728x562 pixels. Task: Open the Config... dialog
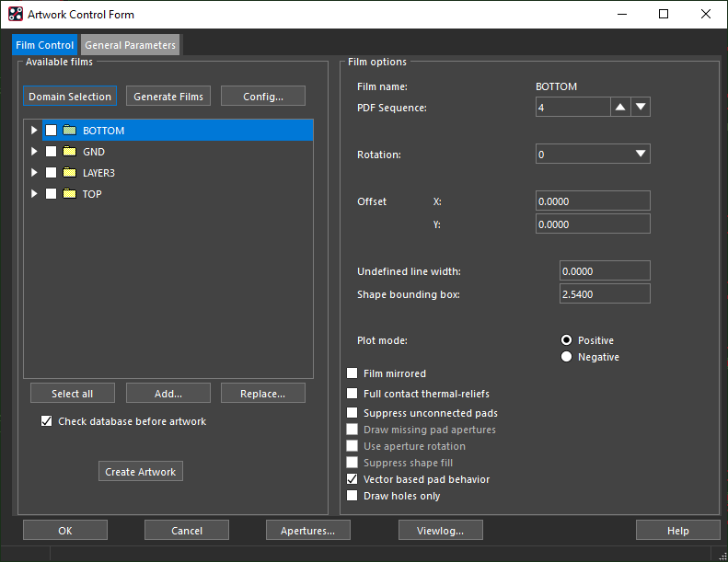pyautogui.click(x=263, y=96)
